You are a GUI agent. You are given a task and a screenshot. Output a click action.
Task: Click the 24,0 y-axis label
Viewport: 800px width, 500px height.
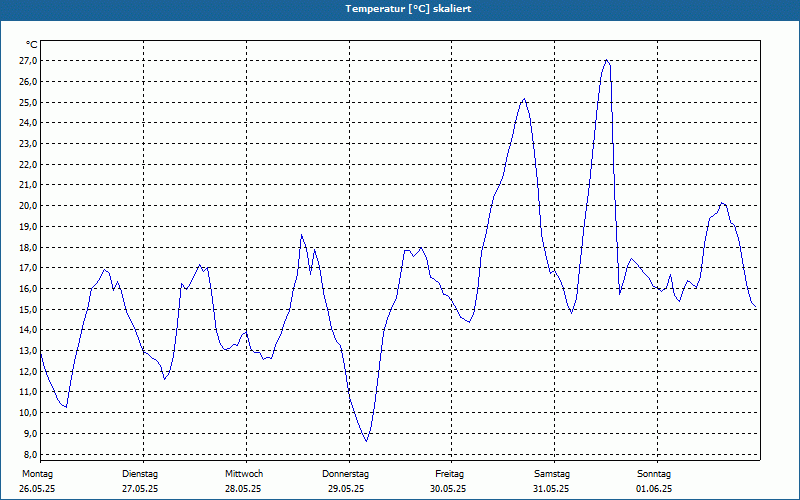coord(28,123)
